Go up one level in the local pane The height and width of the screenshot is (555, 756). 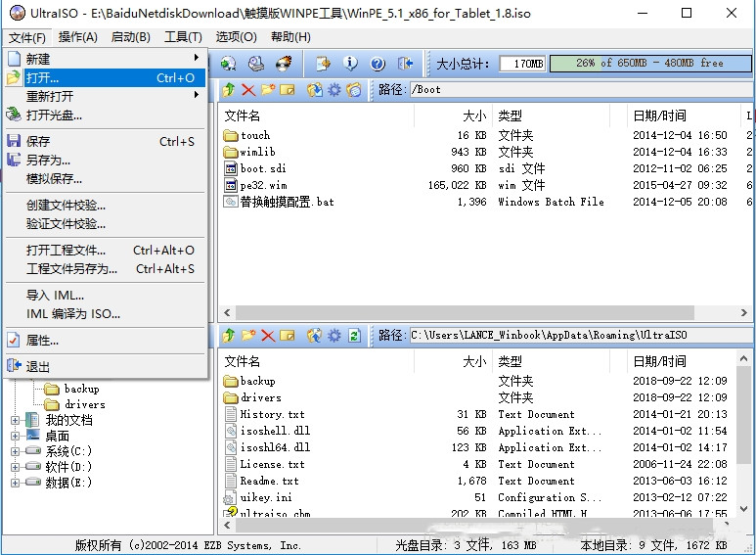coord(229,335)
